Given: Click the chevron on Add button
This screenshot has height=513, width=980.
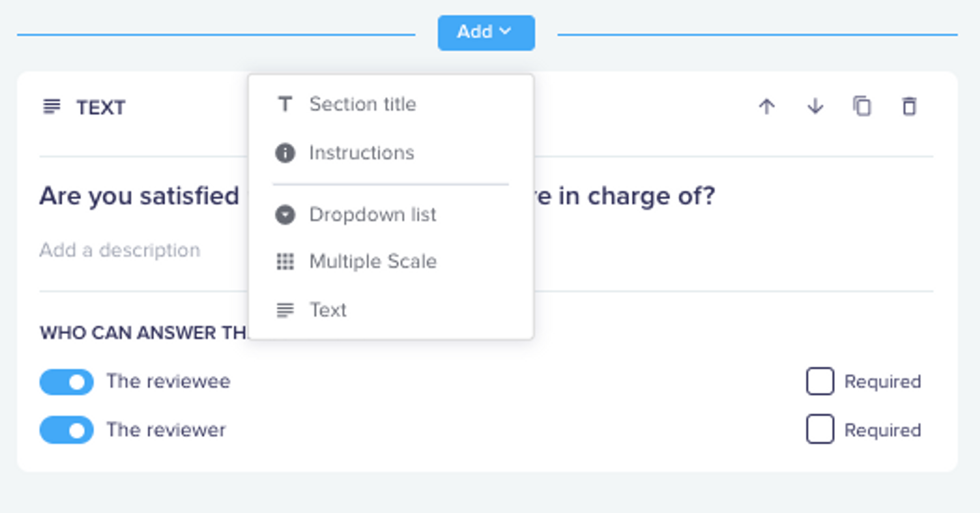Looking at the screenshot, I should tap(505, 31).
